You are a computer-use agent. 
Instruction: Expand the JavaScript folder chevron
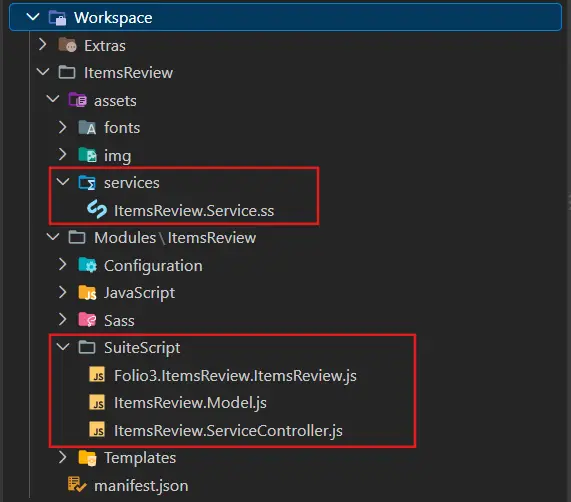63,292
